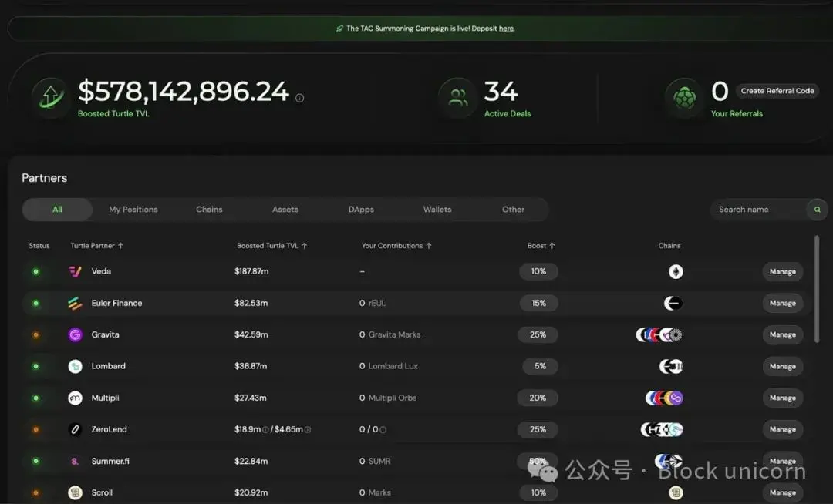Click the info icon beside Boosted Turtle TVL amount
Screen dimensions: 833x504
pyautogui.click(x=300, y=98)
